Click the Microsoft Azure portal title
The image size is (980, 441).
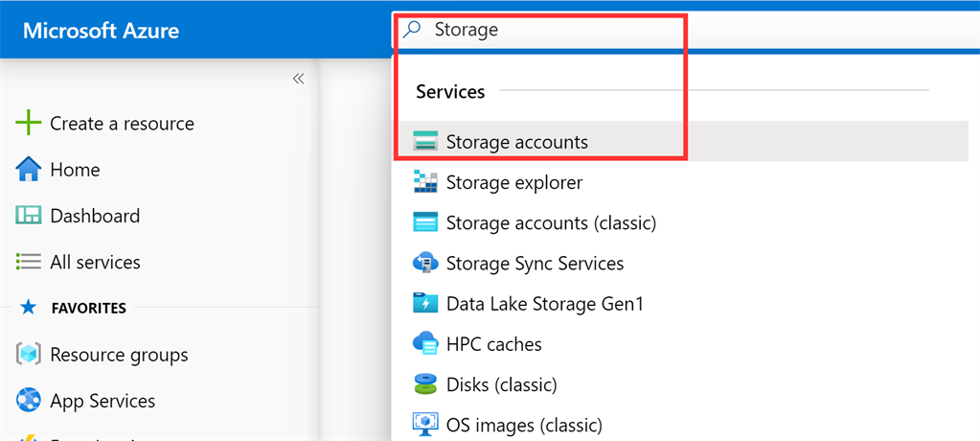tap(102, 30)
